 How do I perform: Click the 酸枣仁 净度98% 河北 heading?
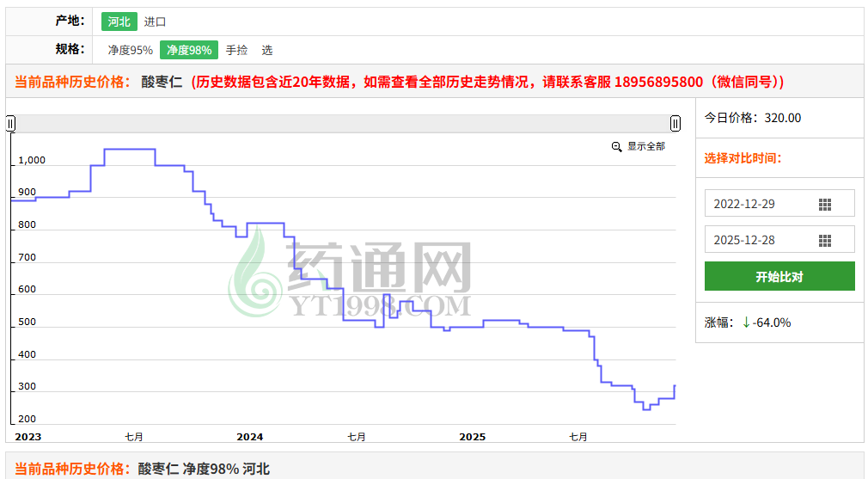[x=204, y=469]
